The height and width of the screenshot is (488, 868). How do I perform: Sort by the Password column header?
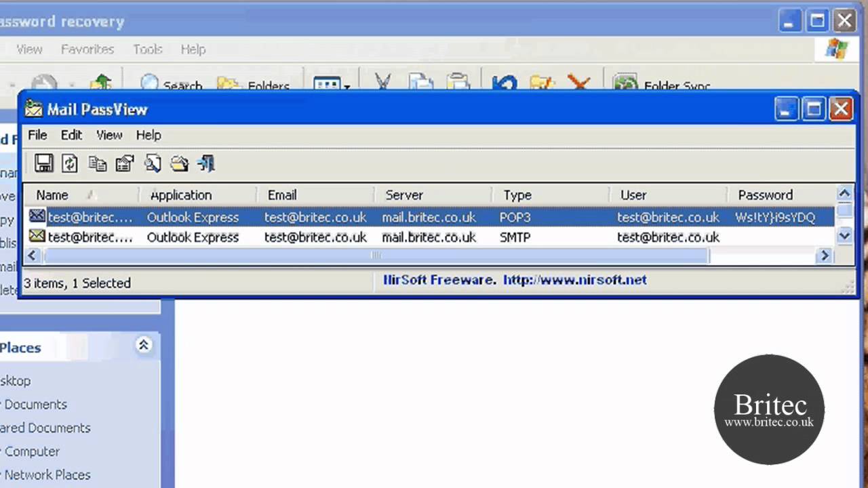pyautogui.click(x=781, y=195)
